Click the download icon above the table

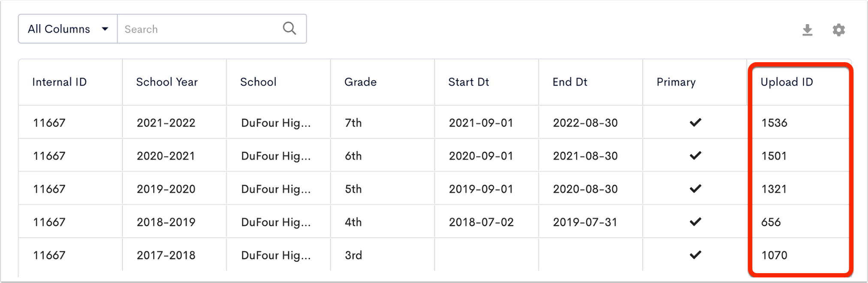[807, 30]
